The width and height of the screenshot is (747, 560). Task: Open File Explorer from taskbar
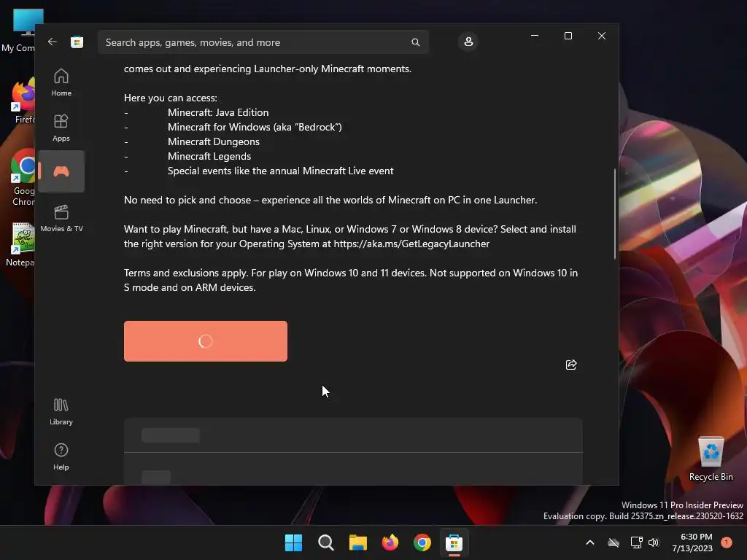tap(357, 542)
